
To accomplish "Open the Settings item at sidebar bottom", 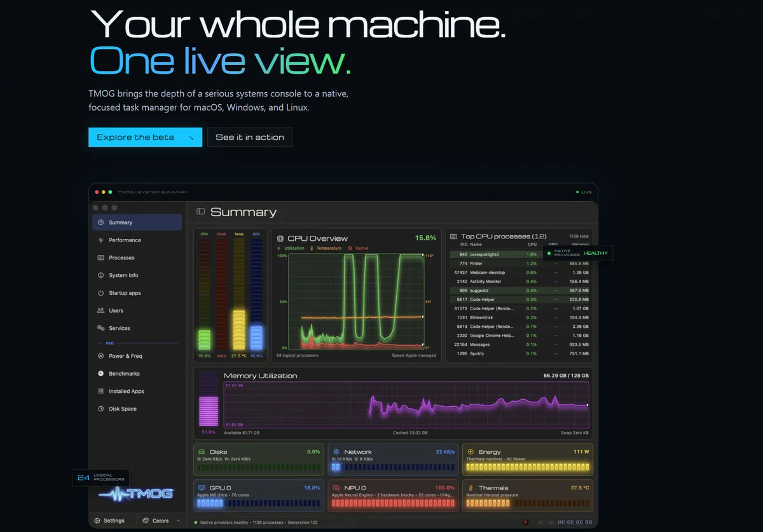I will (x=110, y=521).
